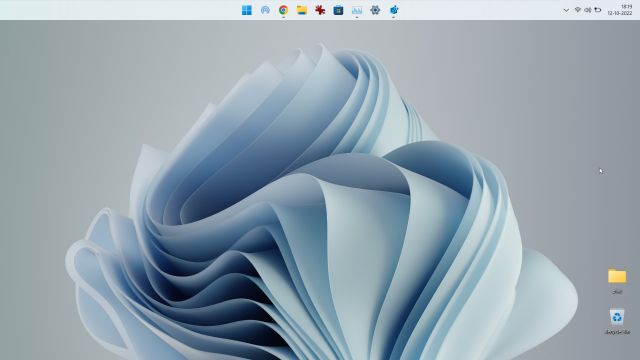Screen dimensions: 640x360
Task: Select the Recycle Bin desktop icon
Action: coord(617,321)
